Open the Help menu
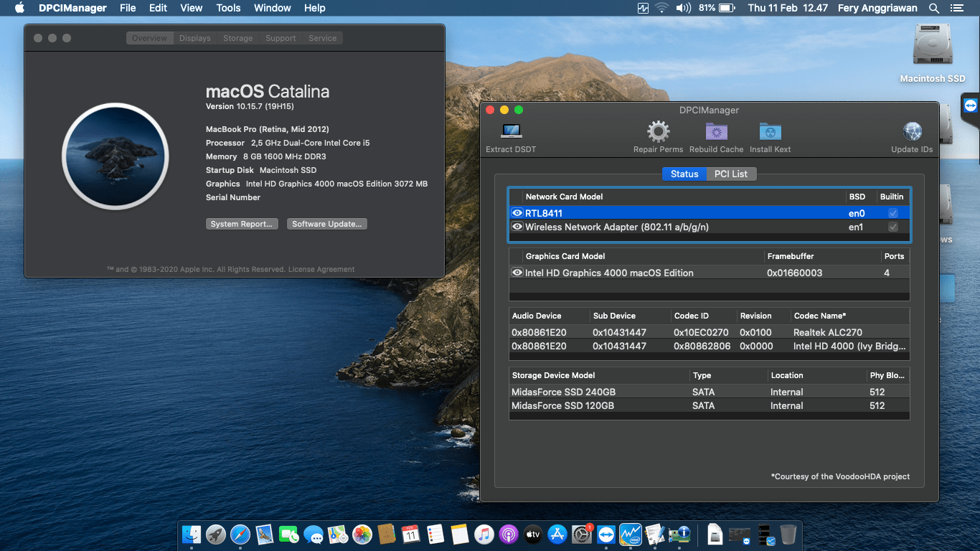980x551 pixels. (314, 8)
